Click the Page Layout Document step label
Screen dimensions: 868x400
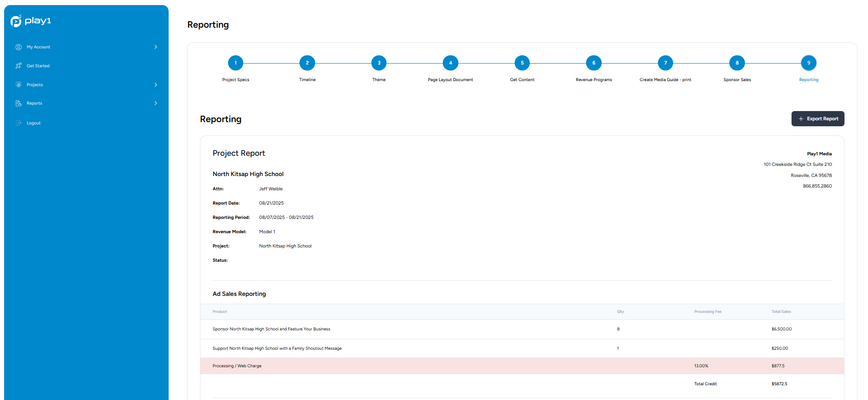(451, 80)
